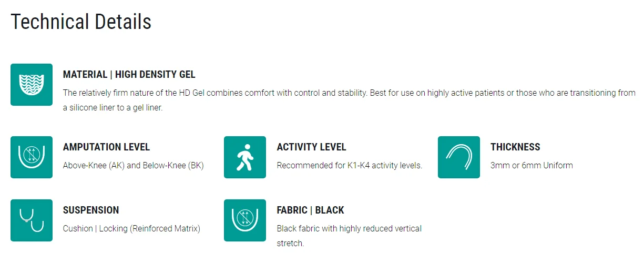
Task: Click the Material | High Density Gel title
Action: [129, 75]
